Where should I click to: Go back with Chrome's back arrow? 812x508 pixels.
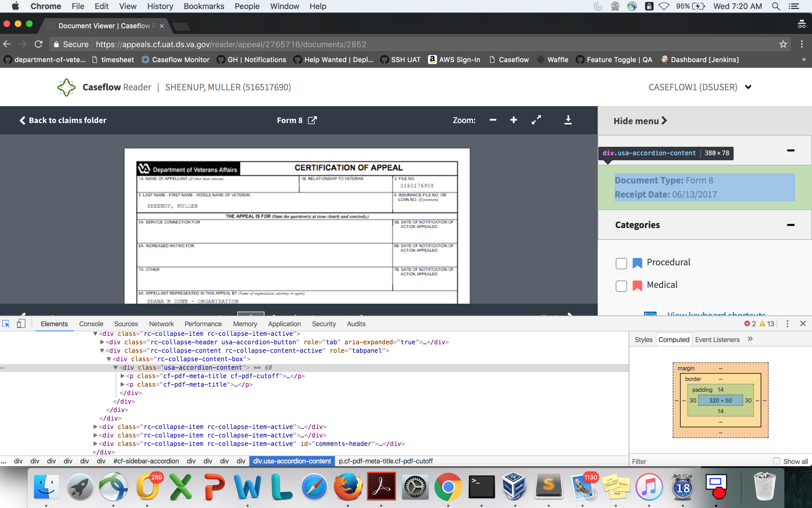click(7, 44)
